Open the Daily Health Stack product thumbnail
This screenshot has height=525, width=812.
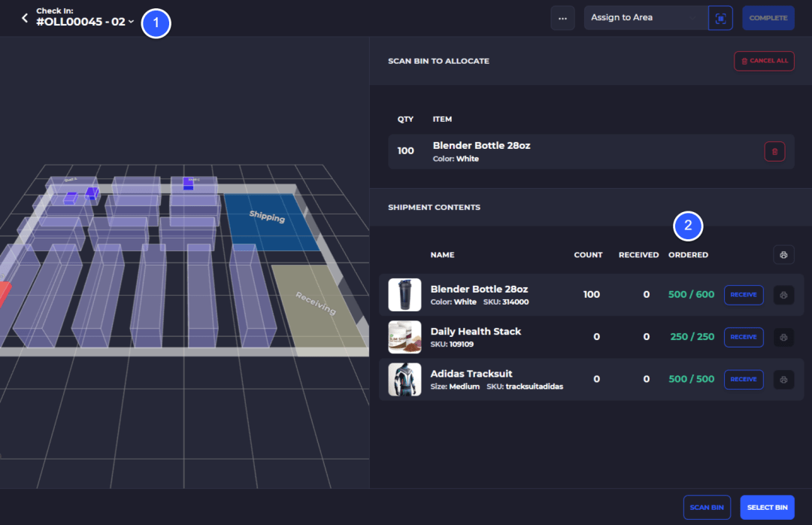coord(404,338)
